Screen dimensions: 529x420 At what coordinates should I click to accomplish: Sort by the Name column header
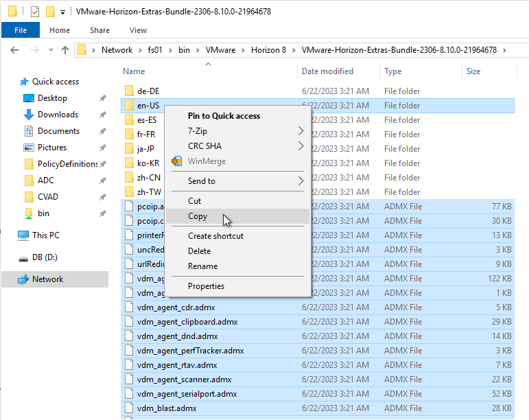coord(134,71)
